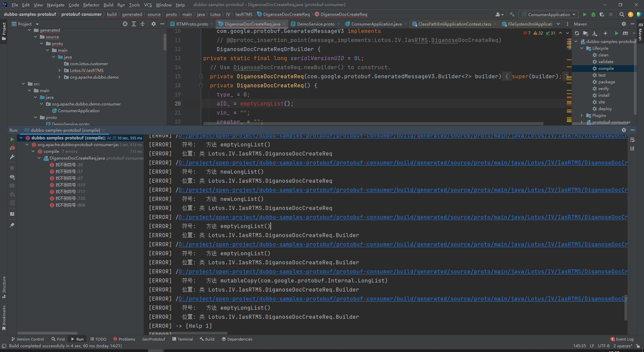644x352 pixels.
Task: Switch to ConsumerApplication.java editor tab
Action: tap(376, 24)
